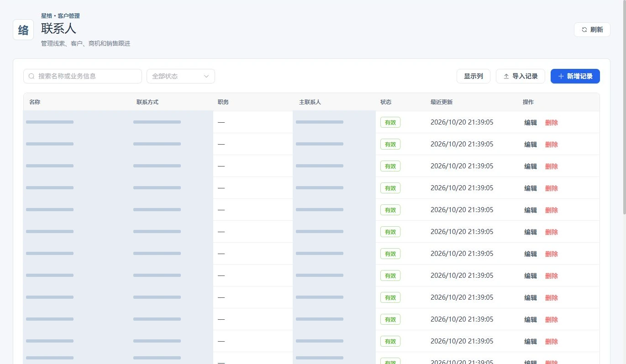626x364 pixels.
Task: Click the 职务 column header
Action: (223, 102)
